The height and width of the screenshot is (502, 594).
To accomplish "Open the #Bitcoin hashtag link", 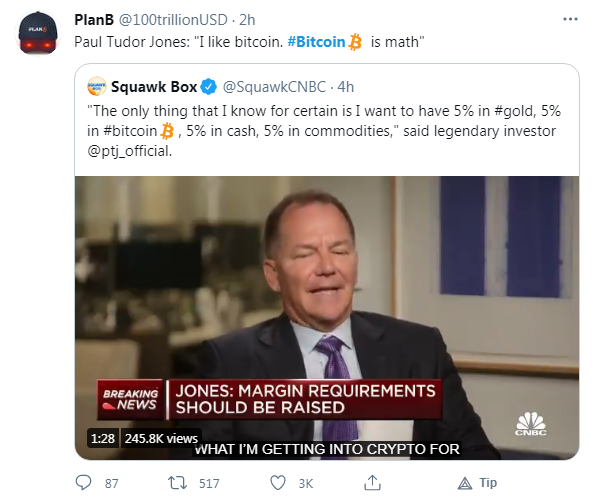I will point(316,42).
